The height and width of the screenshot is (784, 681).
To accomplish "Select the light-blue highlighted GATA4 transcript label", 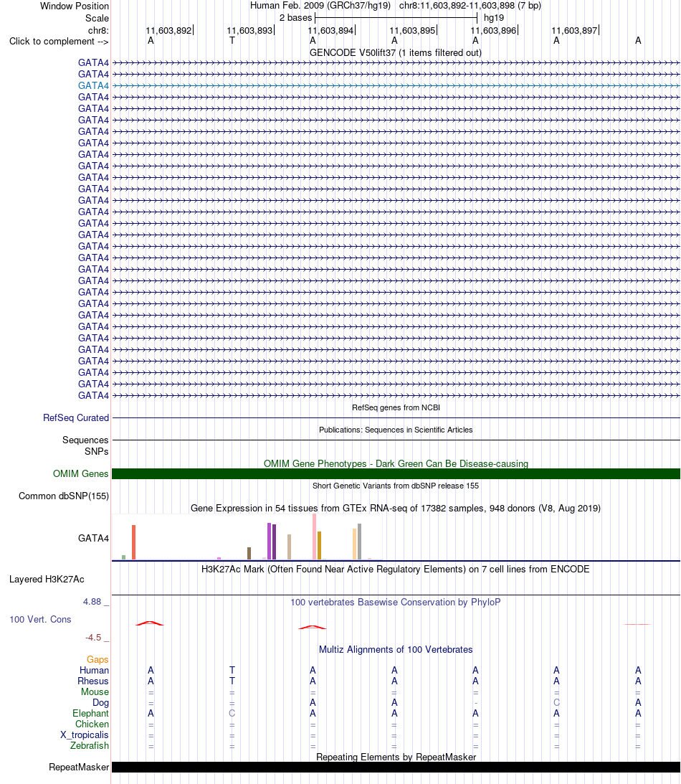I will [93, 85].
